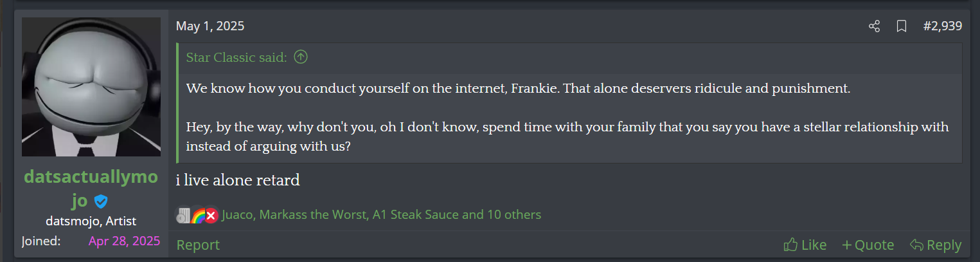Click the Reply arrow icon
980x262 pixels.
[x=916, y=245]
